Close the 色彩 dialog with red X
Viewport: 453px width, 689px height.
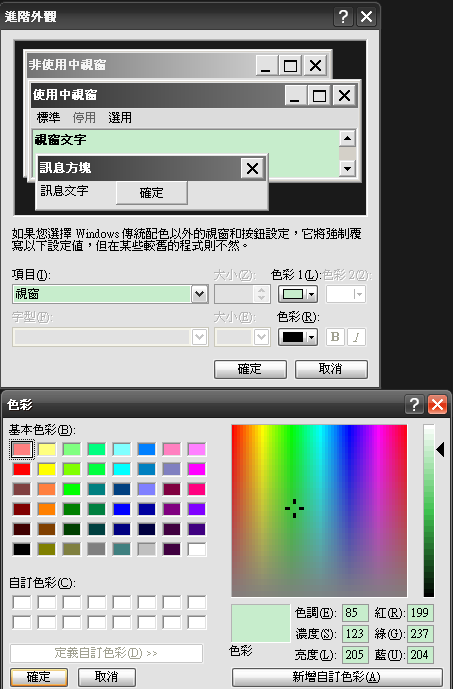[437, 404]
